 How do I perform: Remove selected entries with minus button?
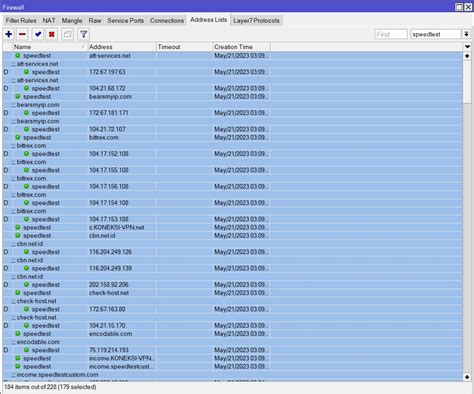click(22, 34)
